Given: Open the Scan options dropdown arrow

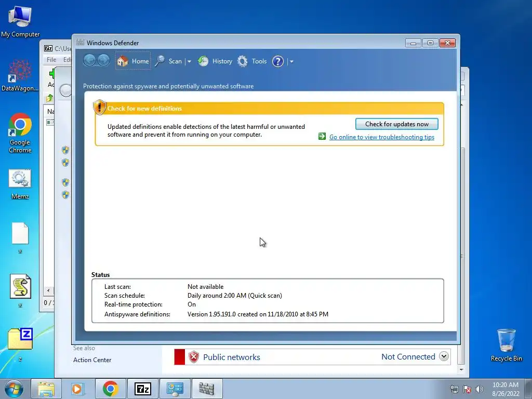Looking at the screenshot, I should (189, 61).
